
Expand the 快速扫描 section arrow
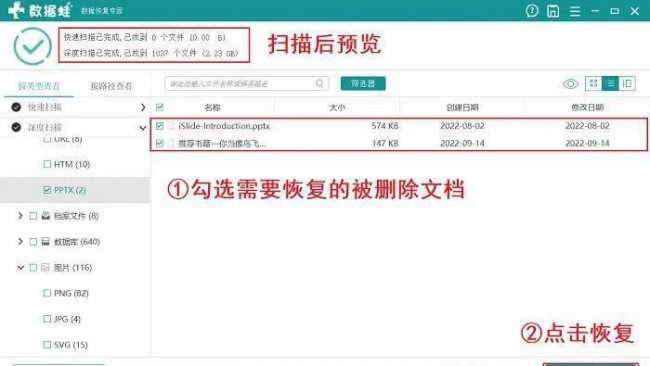coord(143,107)
